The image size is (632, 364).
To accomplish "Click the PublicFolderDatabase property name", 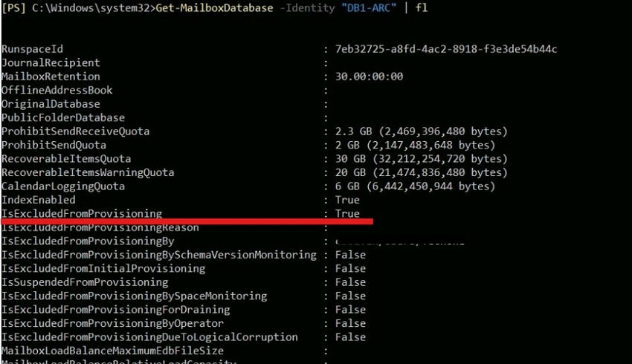I will pyautogui.click(x=63, y=117).
